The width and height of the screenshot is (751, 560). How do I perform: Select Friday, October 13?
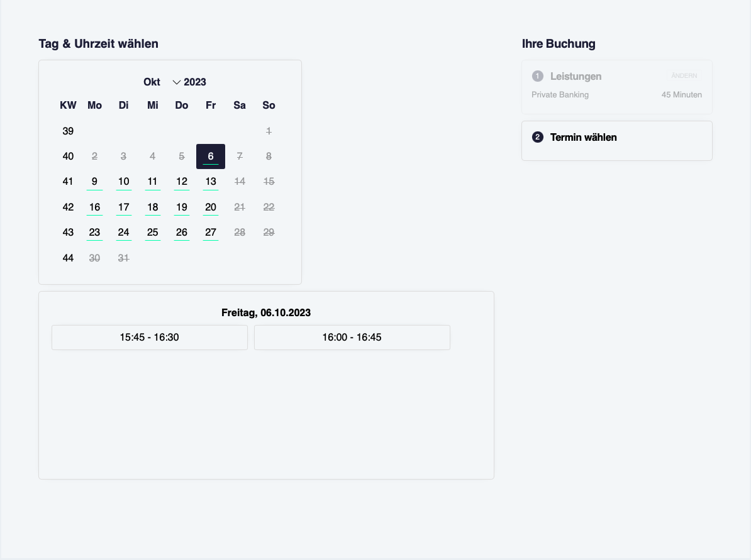pyautogui.click(x=211, y=182)
